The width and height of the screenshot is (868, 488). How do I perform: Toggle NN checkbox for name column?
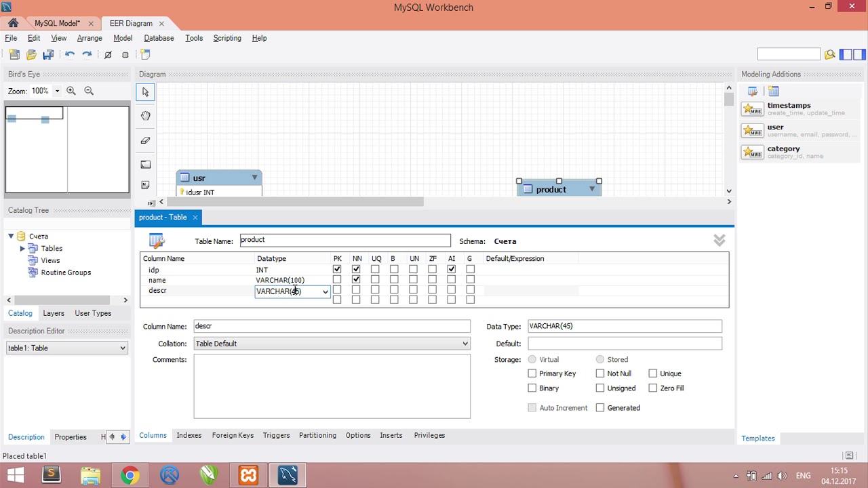coord(356,280)
